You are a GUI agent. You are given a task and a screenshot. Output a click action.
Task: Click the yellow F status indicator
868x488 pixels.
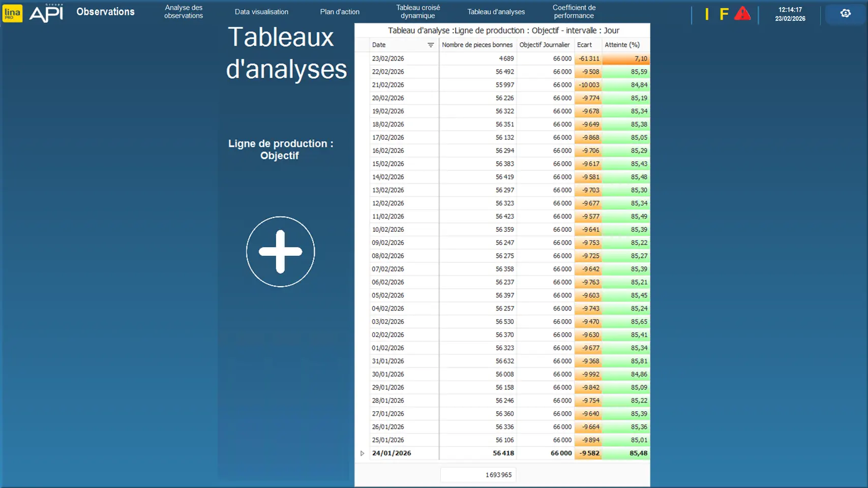coord(724,14)
